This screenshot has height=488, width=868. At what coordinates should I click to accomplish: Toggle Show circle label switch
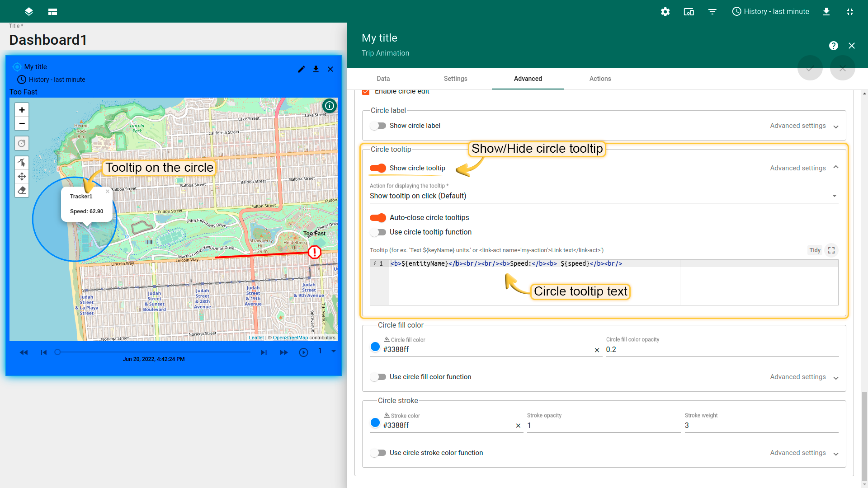click(x=378, y=126)
